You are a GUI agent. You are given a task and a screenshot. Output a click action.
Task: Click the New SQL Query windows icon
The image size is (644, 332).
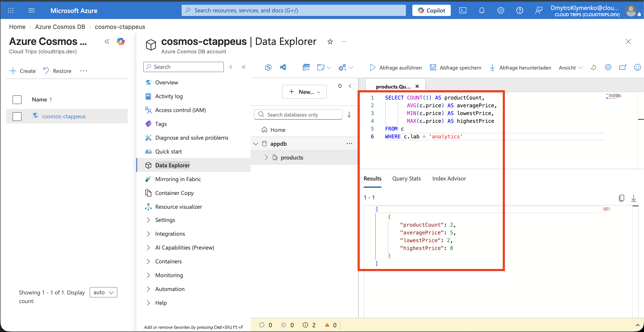(x=306, y=67)
